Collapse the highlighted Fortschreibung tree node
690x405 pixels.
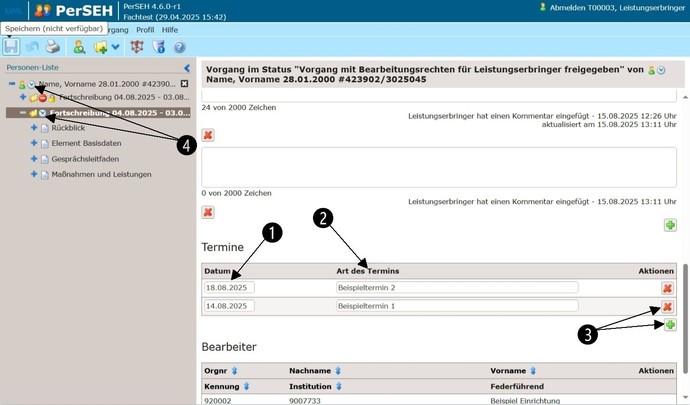pyautogui.click(x=23, y=113)
